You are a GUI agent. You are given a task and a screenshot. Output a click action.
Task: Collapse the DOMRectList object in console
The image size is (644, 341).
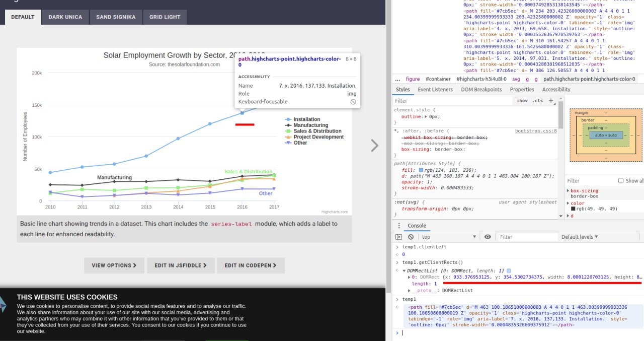(x=404, y=271)
